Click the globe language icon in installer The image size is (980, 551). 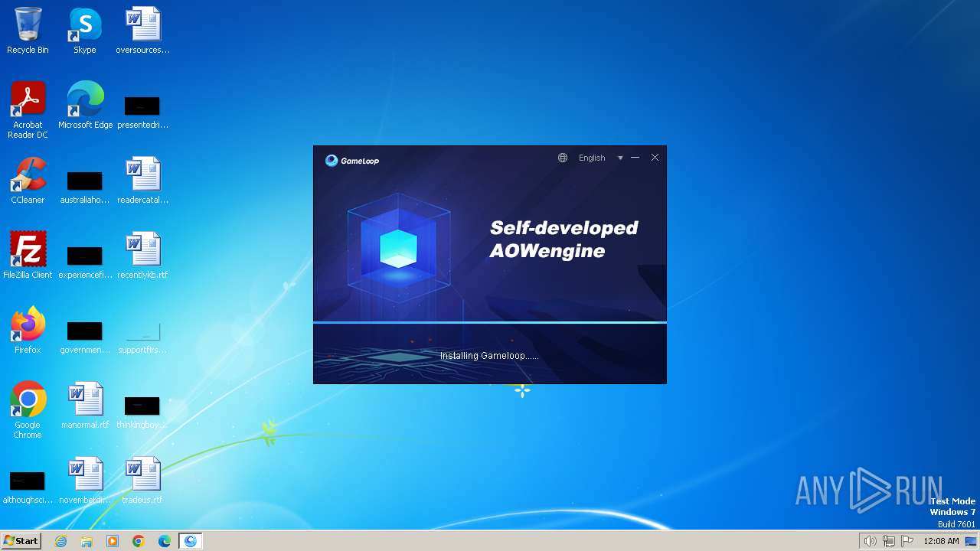pyautogui.click(x=563, y=158)
